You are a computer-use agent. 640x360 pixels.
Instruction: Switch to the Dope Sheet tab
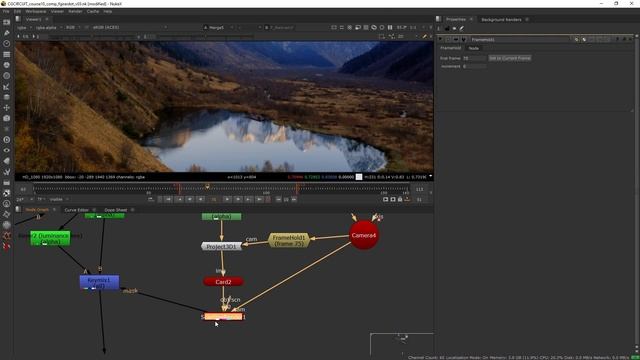[116, 210]
